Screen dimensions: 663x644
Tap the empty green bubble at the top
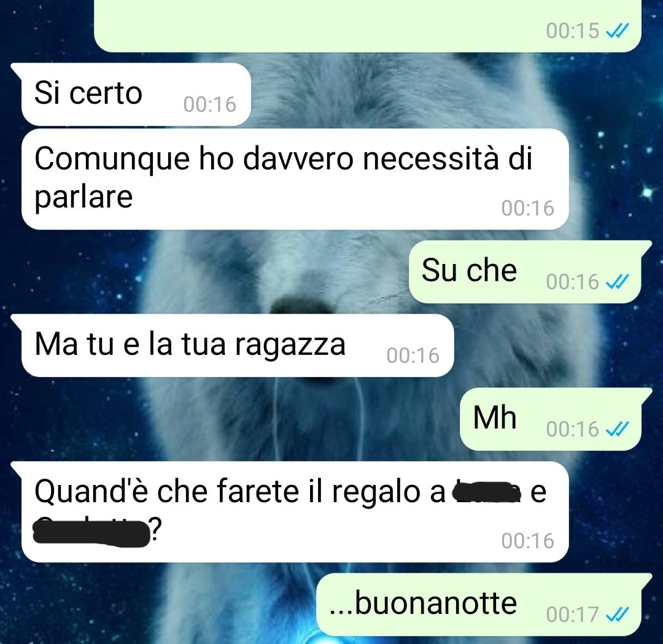368,25
